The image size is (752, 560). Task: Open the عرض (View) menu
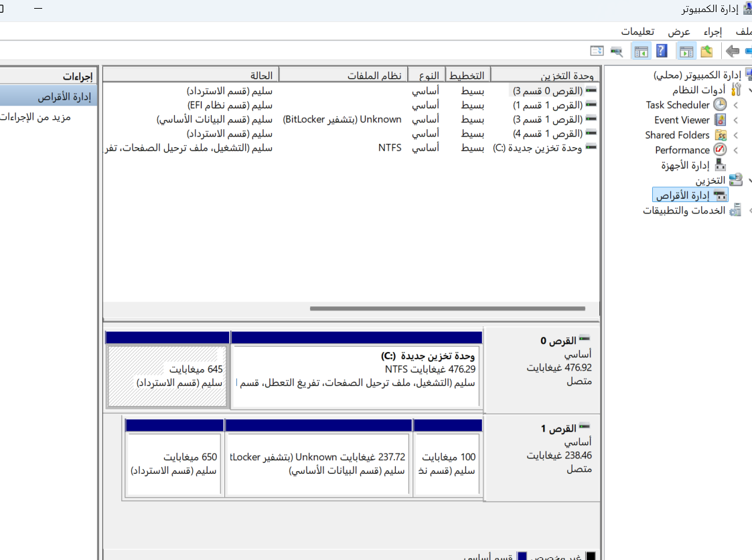click(678, 31)
